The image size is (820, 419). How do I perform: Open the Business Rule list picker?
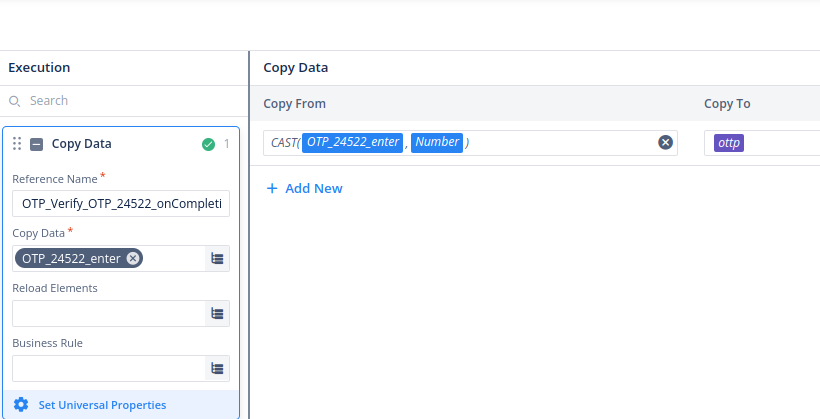pos(217,368)
